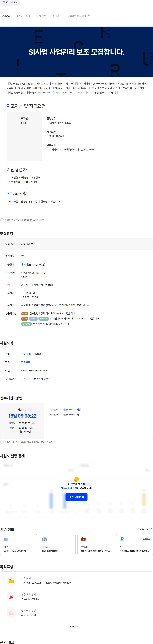Click the 잡코리아 이력서 application form text
The image size is (153, 644).
[x=71, y=414]
